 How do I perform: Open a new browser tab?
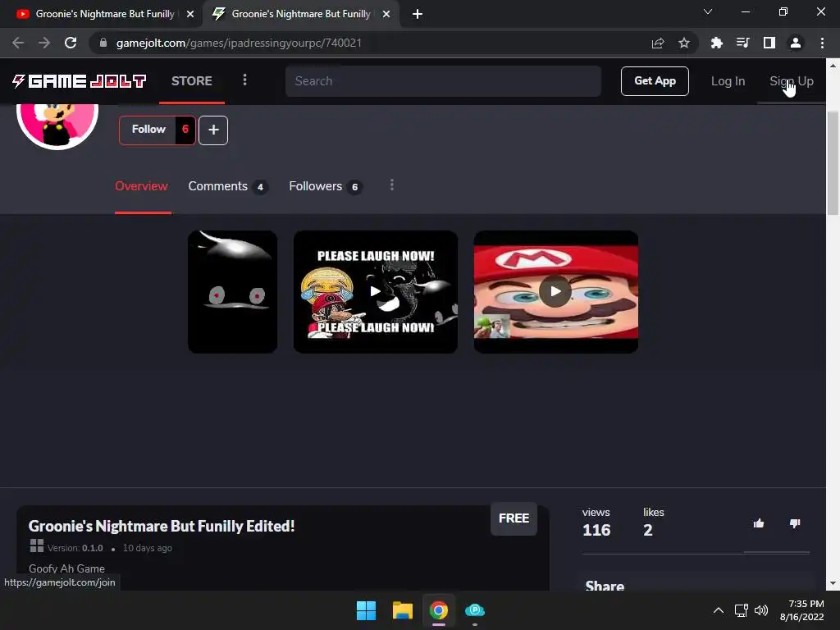418,14
